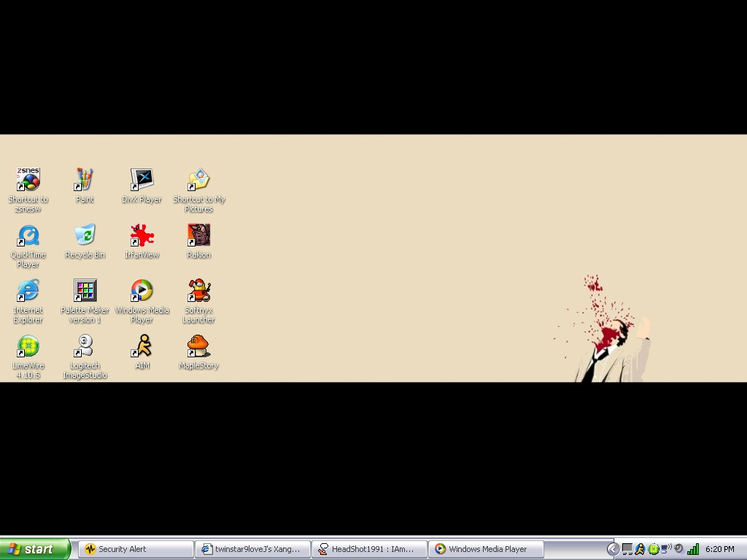Click the gray monitor tray icon
747x560 pixels.
point(627,549)
